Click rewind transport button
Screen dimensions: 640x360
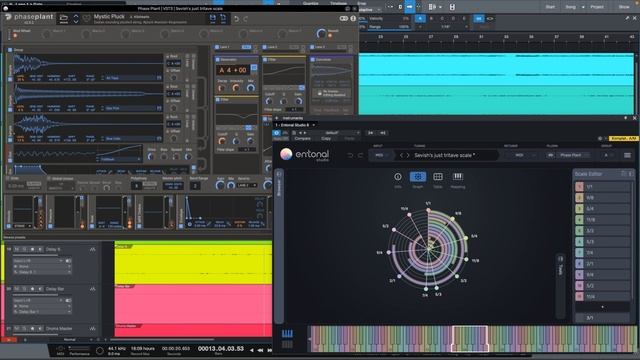click(260, 350)
